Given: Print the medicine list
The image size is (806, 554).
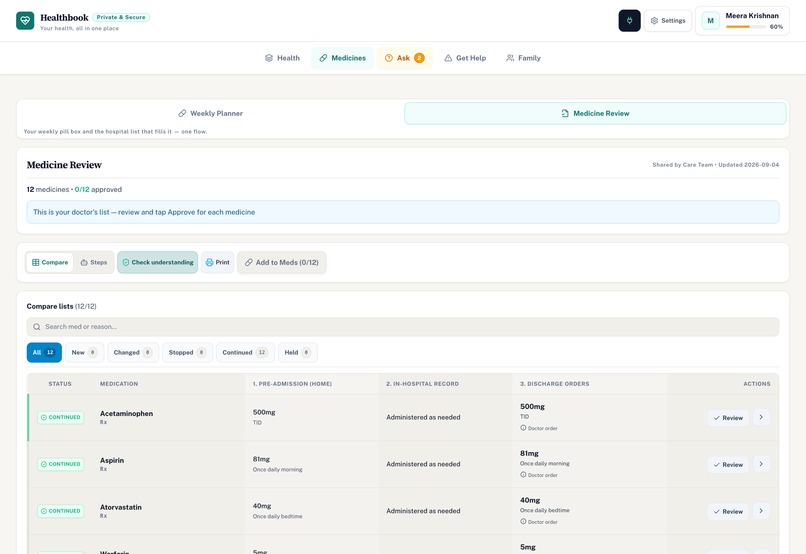Looking at the screenshot, I should (x=217, y=263).
